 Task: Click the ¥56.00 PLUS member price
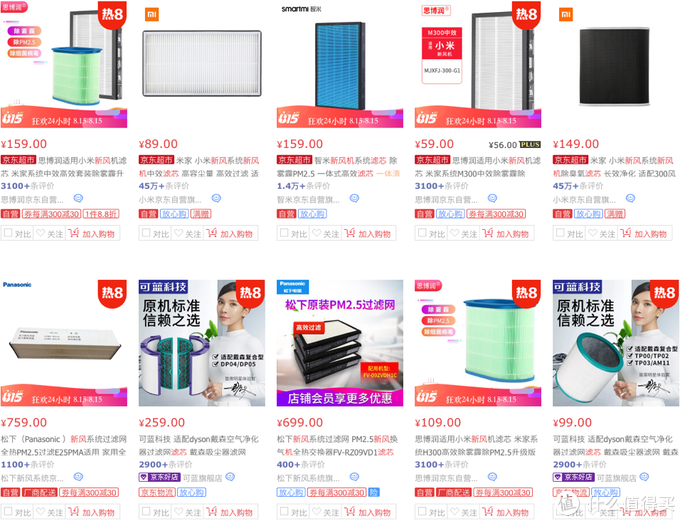point(514,144)
